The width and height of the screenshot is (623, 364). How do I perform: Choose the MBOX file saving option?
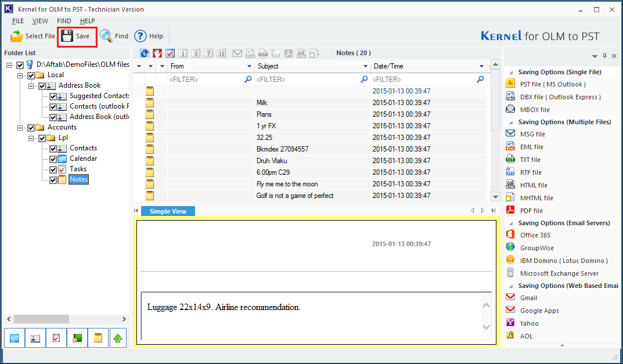pos(535,110)
